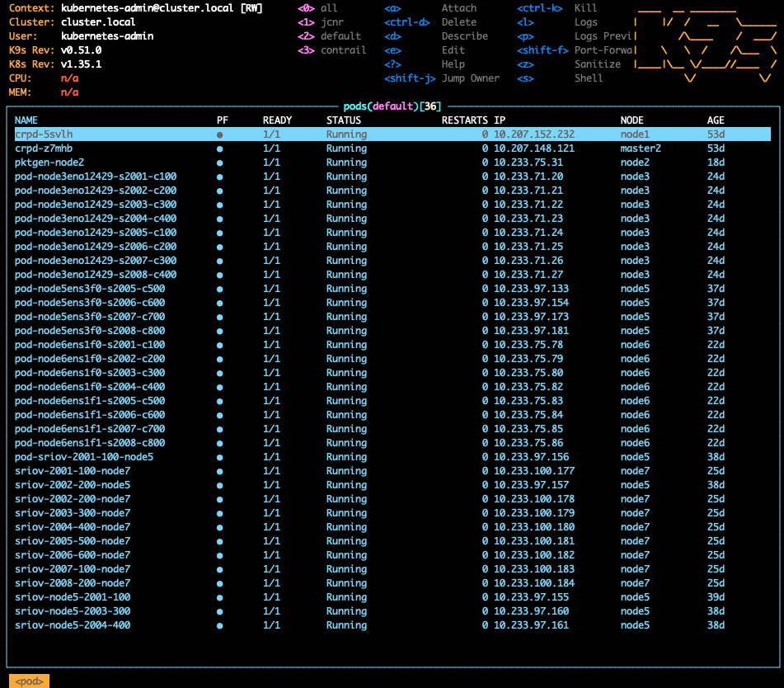Screen dimensions: 784x688
Task: Switch to the default namespace shortcut
Action: 329,36
